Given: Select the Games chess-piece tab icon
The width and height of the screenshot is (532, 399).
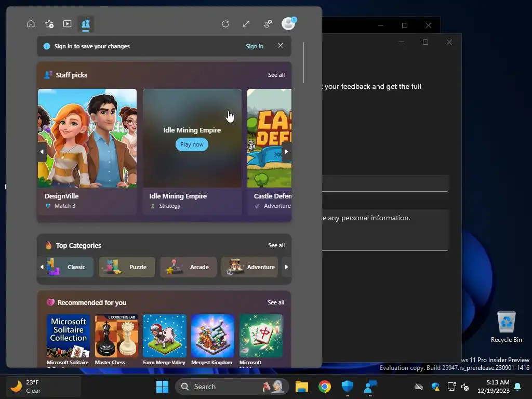Looking at the screenshot, I should 86,24.
